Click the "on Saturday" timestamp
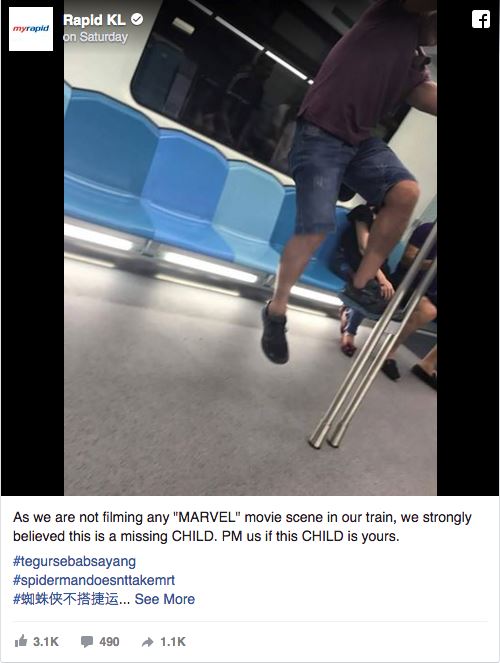Viewport: 500px width, 663px height. pyautogui.click(x=96, y=37)
